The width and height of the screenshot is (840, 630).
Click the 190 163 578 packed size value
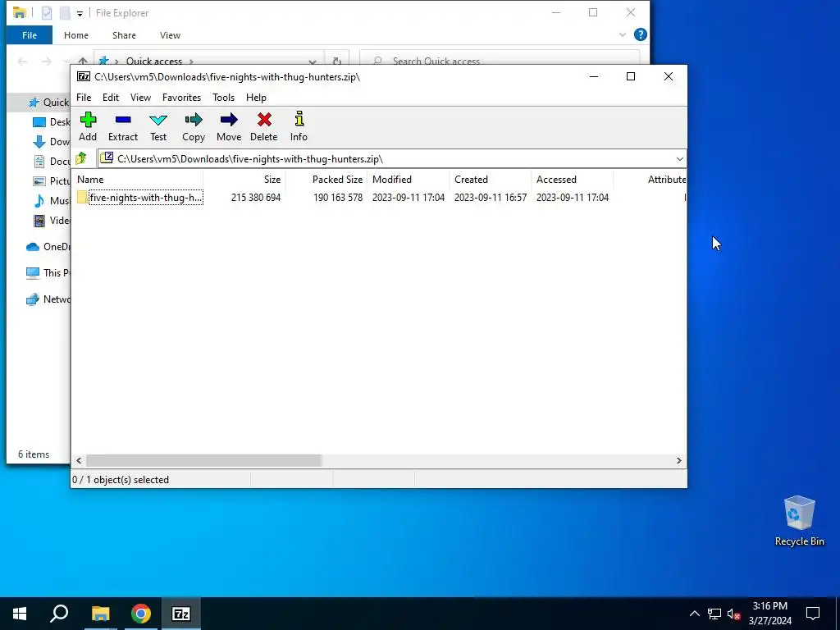tap(337, 197)
